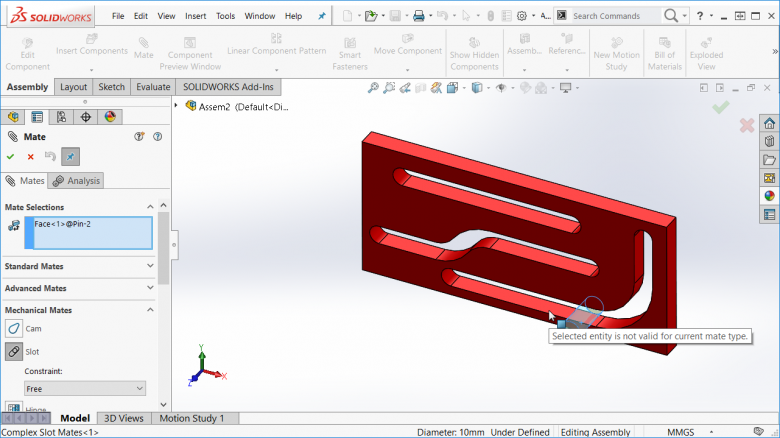Open the Move Component dropdown arrow
The height and width of the screenshot is (438, 780).
[x=407, y=70]
